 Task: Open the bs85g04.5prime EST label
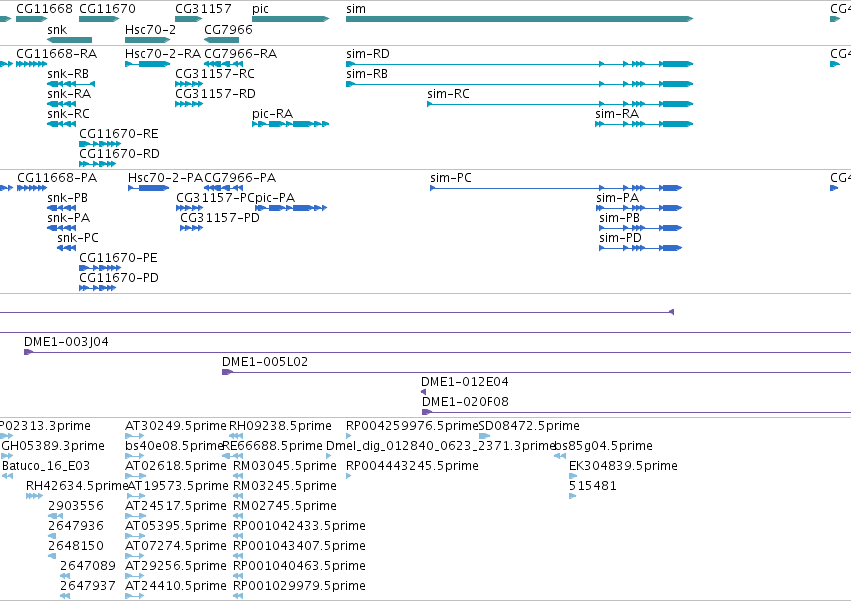pos(604,446)
